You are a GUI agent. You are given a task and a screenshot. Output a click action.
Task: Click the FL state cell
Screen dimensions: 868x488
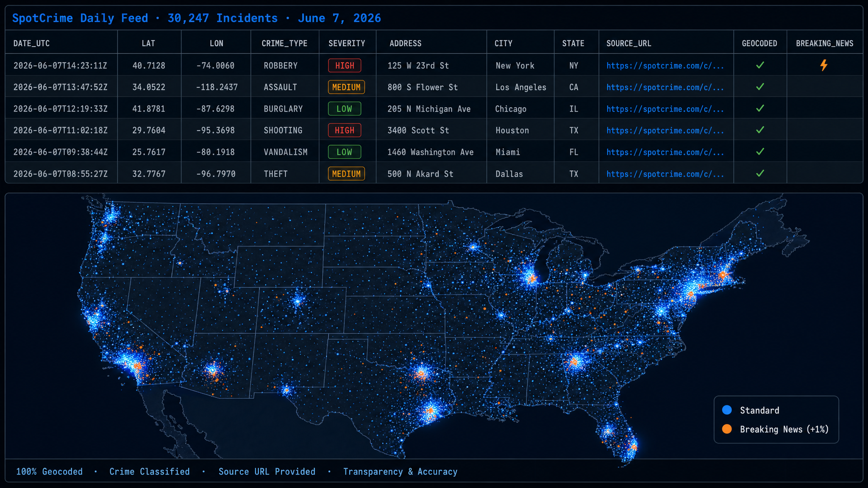pos(573,152)
